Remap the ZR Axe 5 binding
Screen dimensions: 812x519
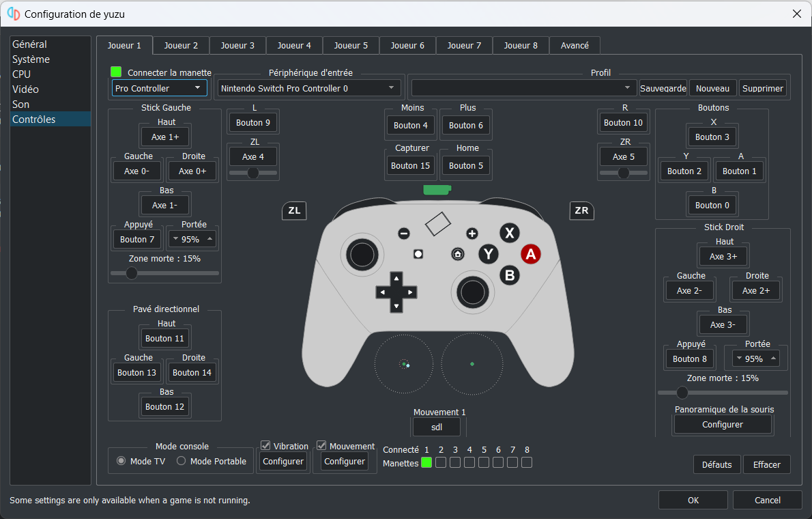point(624,156)
